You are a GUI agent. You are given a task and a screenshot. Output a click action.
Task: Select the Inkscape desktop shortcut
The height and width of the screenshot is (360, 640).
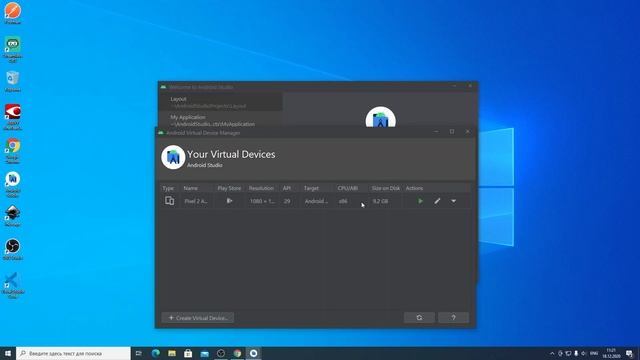(13, 216)
